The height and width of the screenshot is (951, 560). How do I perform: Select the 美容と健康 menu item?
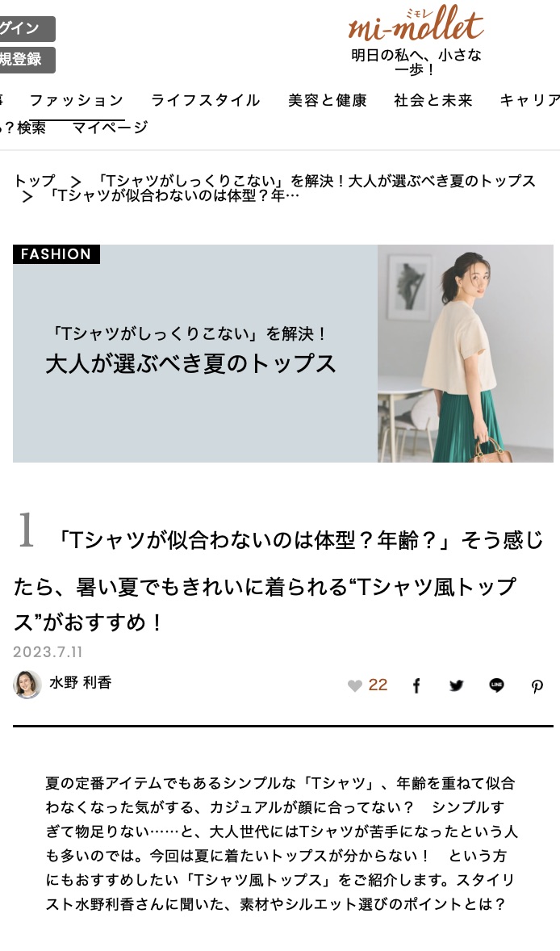point(328,100)
